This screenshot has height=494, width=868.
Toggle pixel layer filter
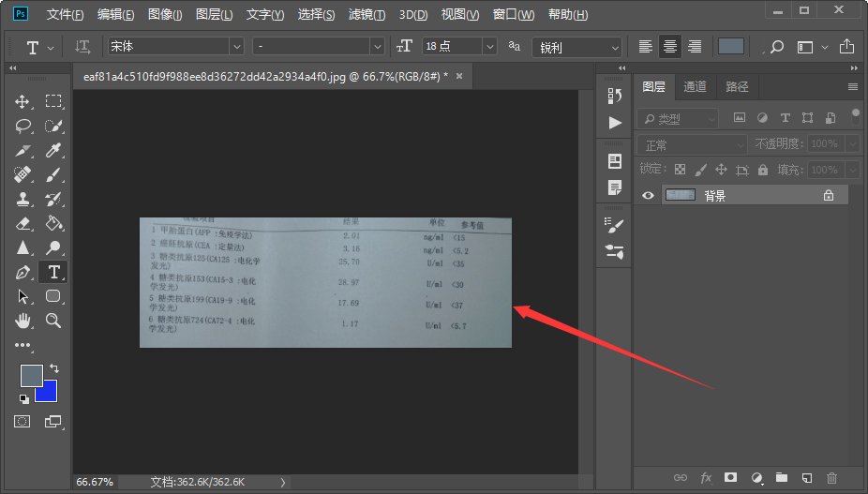coord(739,117)
